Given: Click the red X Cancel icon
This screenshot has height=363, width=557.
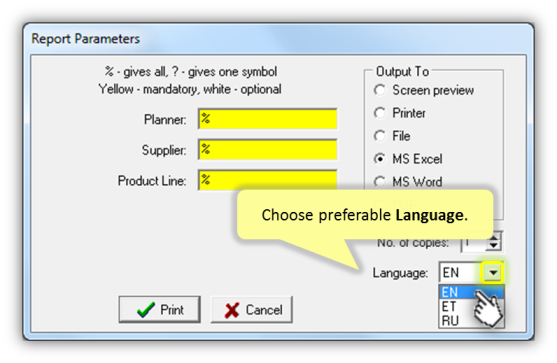Looking at the screenshot, I should [x=232, y=310].
